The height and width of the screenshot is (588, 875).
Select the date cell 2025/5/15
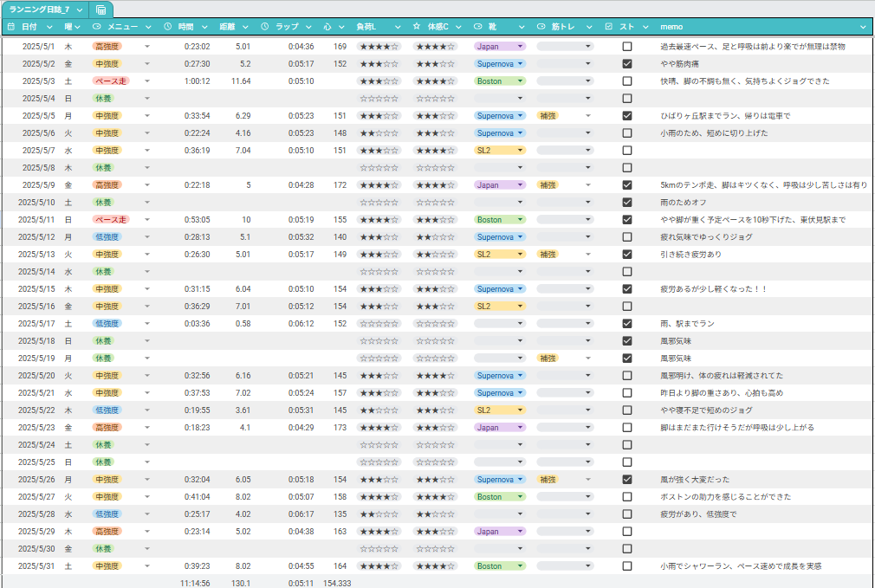(x=36, y=289)
